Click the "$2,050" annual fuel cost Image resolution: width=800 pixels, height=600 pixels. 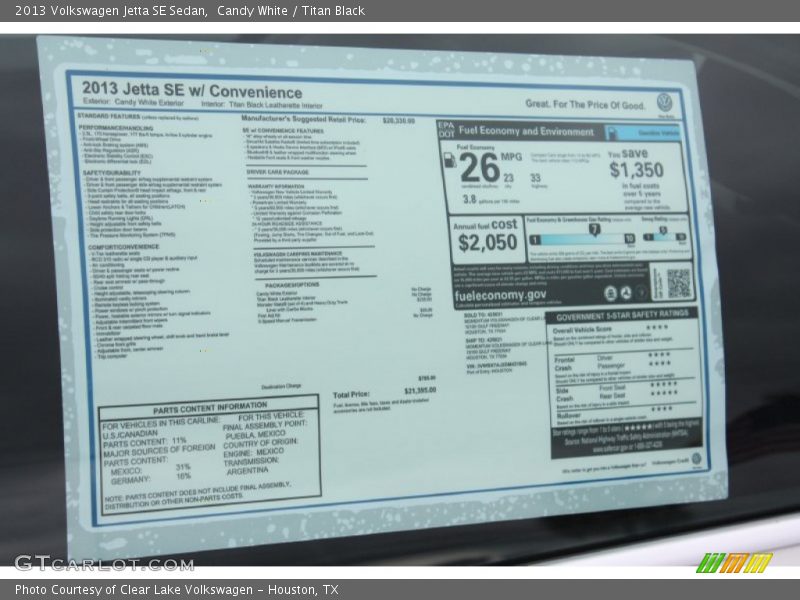pyautogui.click(x=487, y=243)
